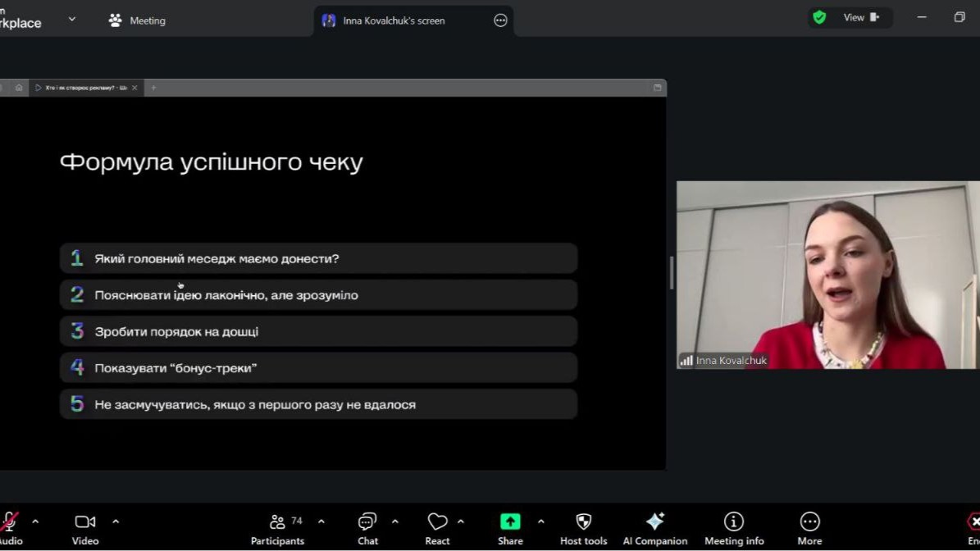This screenshot has width=980, height=551.
Task: Select Inna Kovalchuk's screen tab
Action: [394, 20]
